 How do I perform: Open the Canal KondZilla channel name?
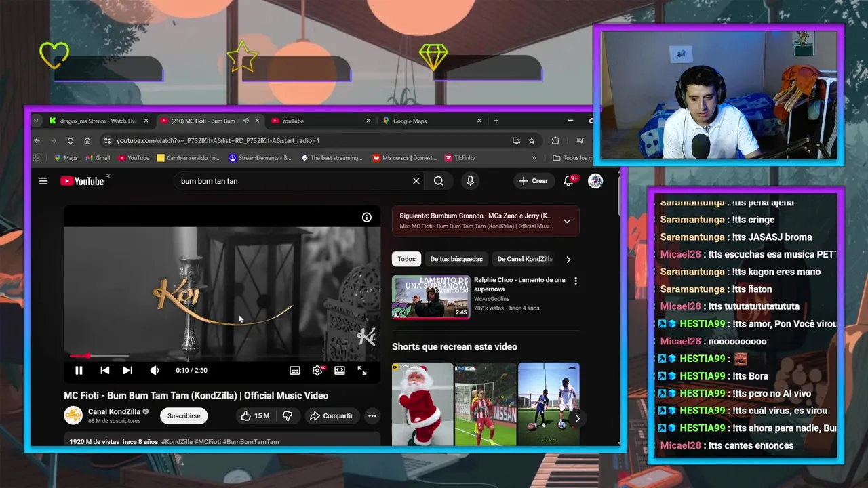point(114,411)
